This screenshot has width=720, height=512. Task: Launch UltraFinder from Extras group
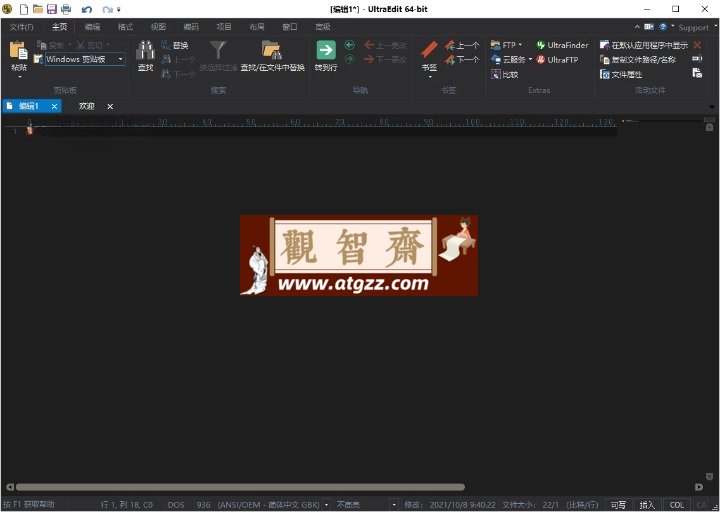[562, 45]
